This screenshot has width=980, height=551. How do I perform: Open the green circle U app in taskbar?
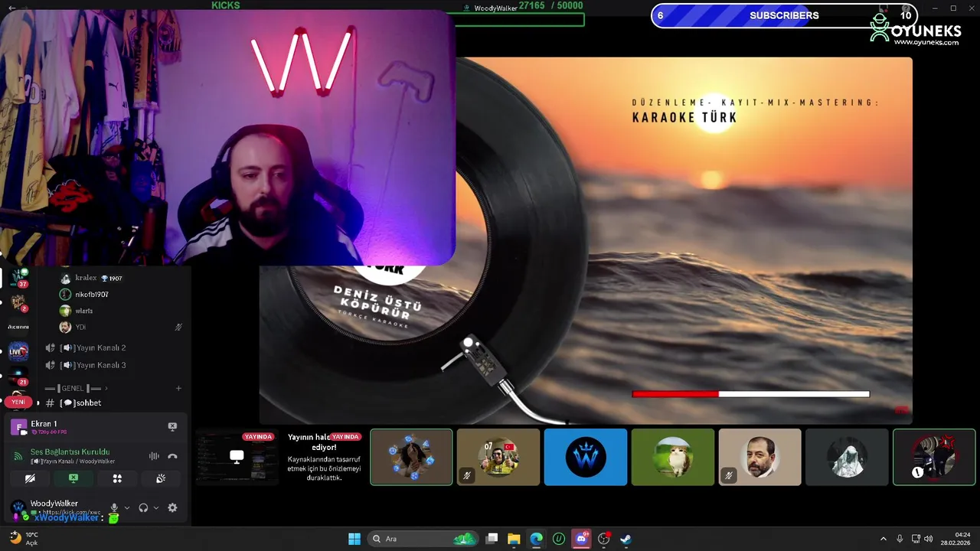tap(559, 539)
